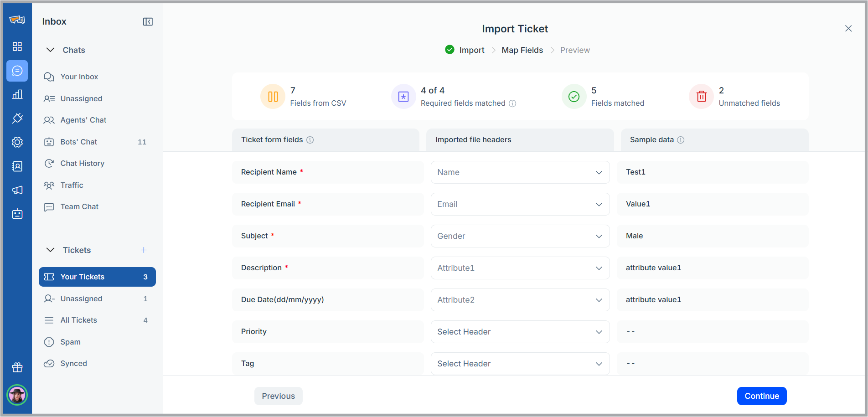Open the Subject header dropdown showing Gender

point(520,236)
